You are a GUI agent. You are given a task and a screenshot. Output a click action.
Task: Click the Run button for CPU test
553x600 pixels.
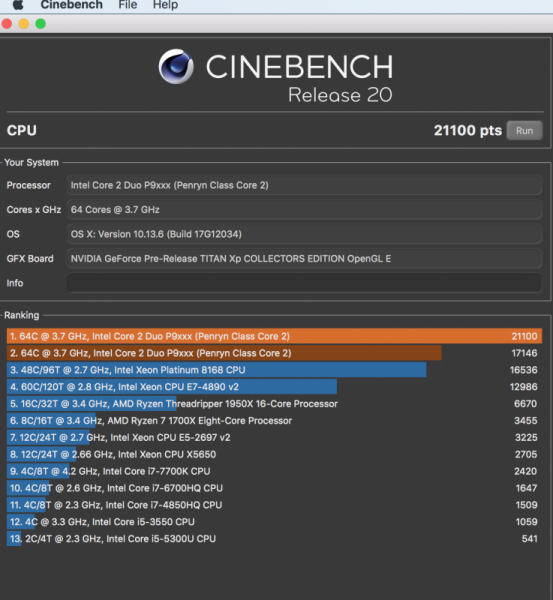click(x=524, y=130)
